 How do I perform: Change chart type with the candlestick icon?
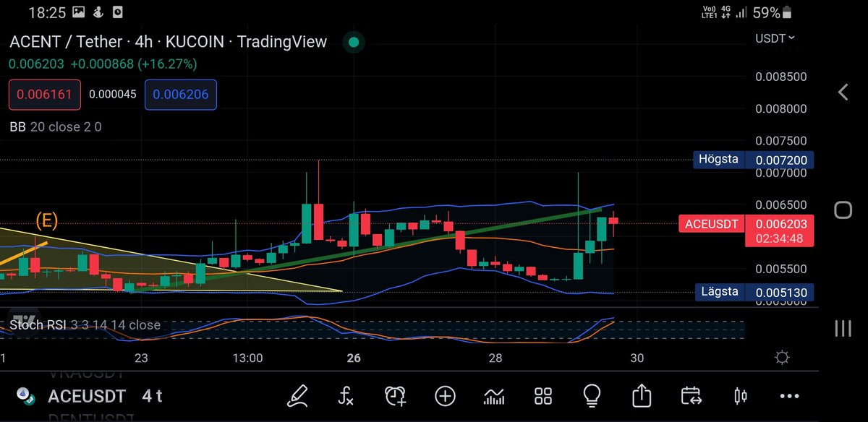pyautogui.click(x=740, y=395)
